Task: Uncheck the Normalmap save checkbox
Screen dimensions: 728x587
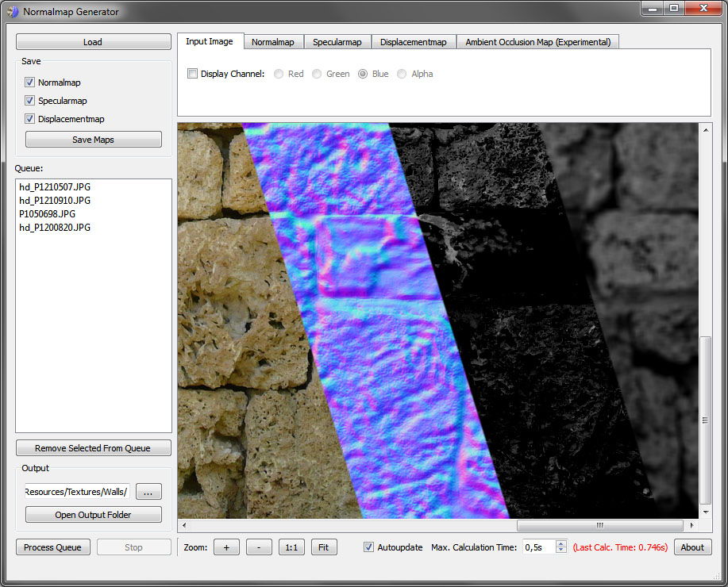Action: [29, 82]
